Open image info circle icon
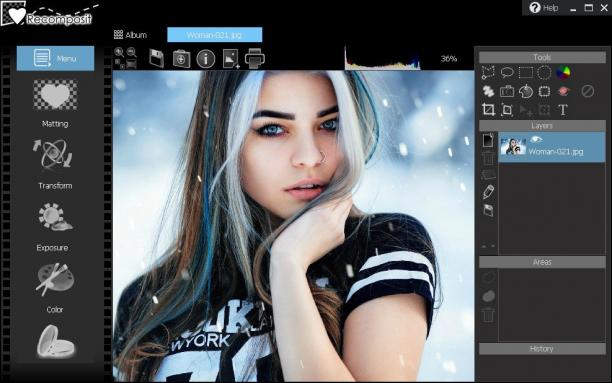This screenshot has height=383, width=612. (206, 59)
